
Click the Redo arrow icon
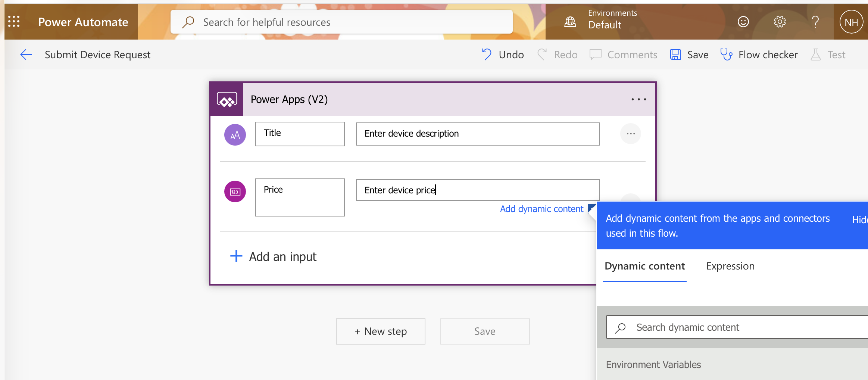coord(542,54)
